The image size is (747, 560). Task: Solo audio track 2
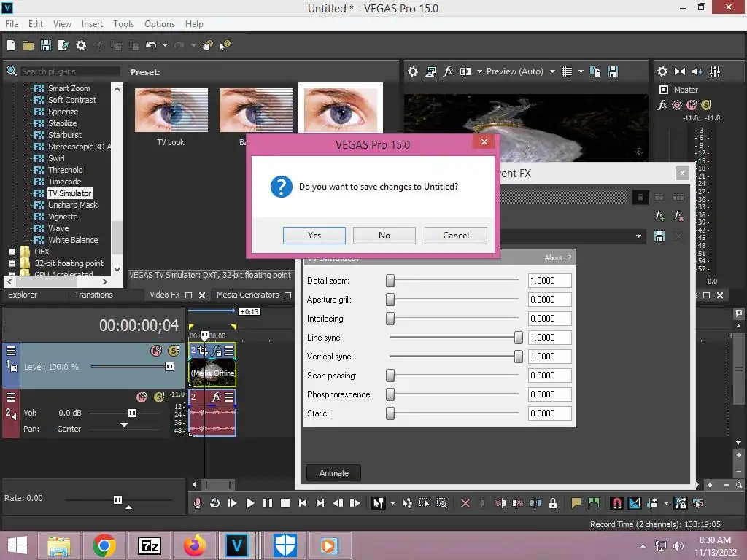[x=159, y=397]
